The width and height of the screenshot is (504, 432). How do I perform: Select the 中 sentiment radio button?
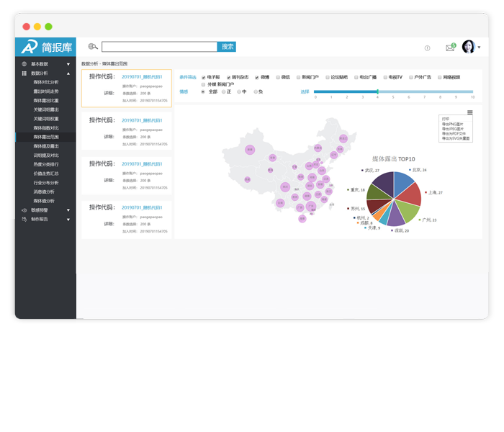(x=239, y=92)
